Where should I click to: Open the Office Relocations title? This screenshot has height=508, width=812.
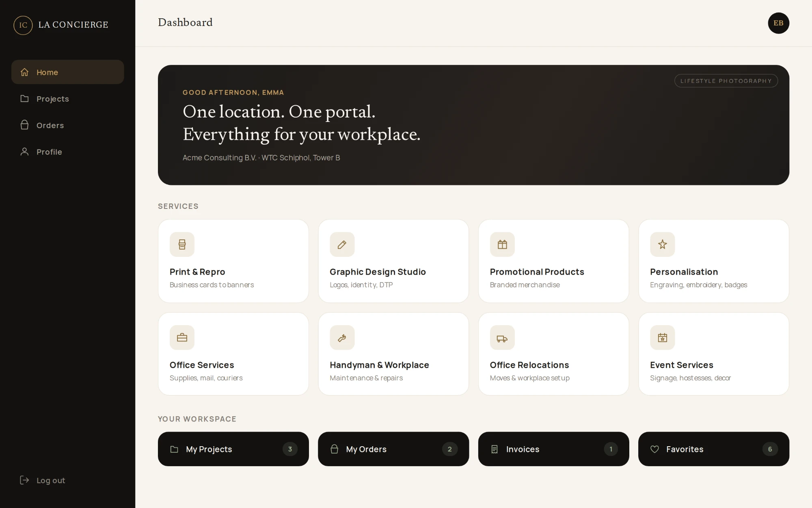pos(529,365)
